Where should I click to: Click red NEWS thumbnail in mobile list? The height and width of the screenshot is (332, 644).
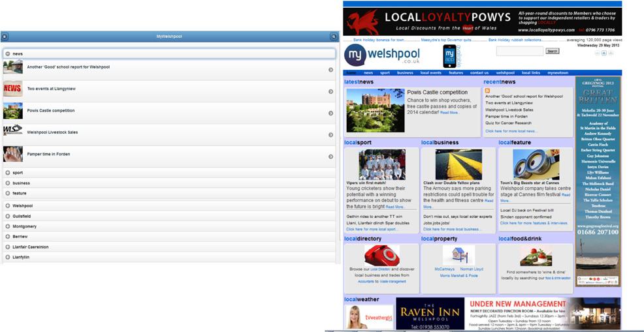click(x=12, y=89)
